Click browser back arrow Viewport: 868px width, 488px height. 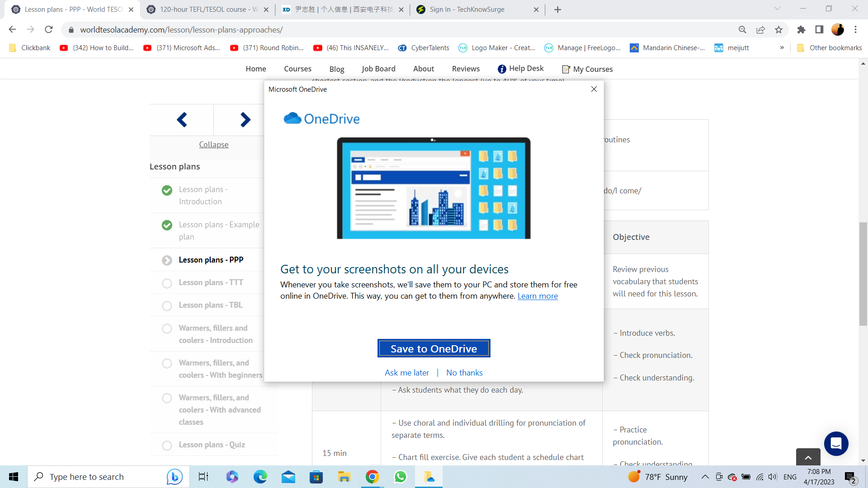[12, 29]
